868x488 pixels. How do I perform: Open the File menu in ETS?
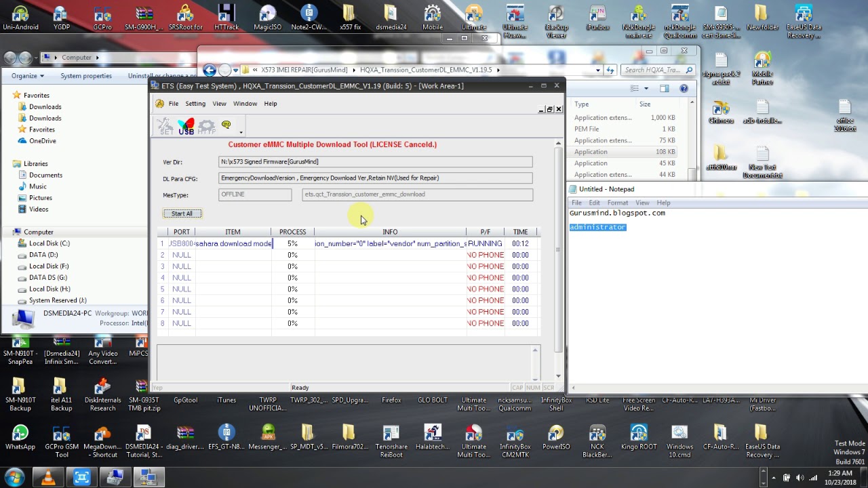pyautogui.click(x=174, y=104)
